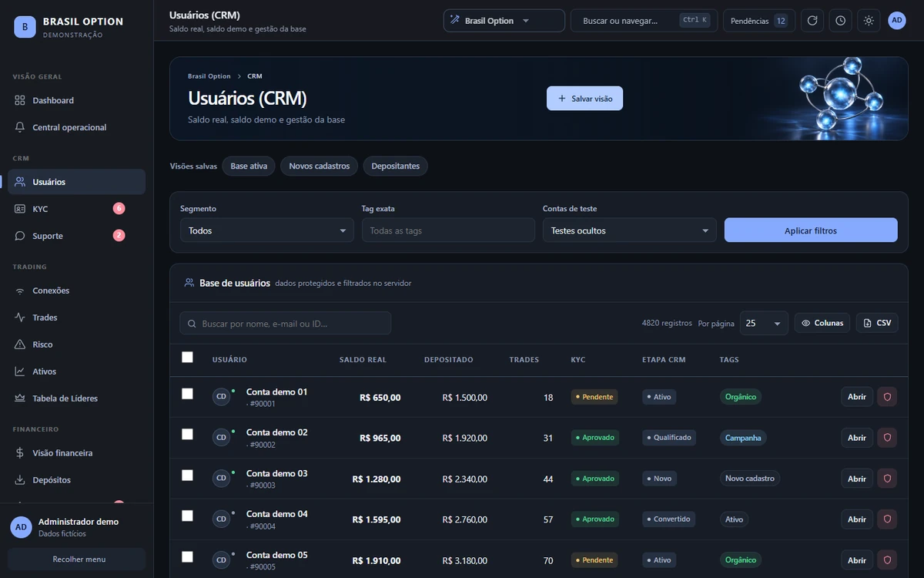The height and width of the screenshot is (578, 924).
Task: Open the Contas de teste dropdown
Action: coord(630,230)
